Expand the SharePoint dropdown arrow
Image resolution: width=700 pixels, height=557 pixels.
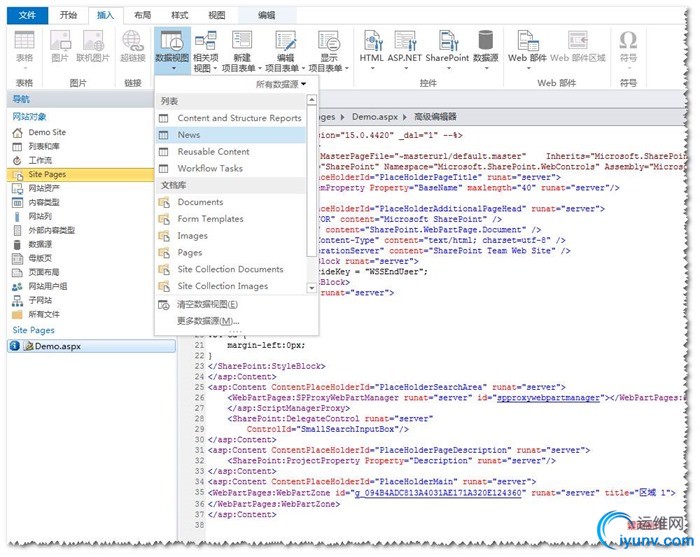pos(448,69)
